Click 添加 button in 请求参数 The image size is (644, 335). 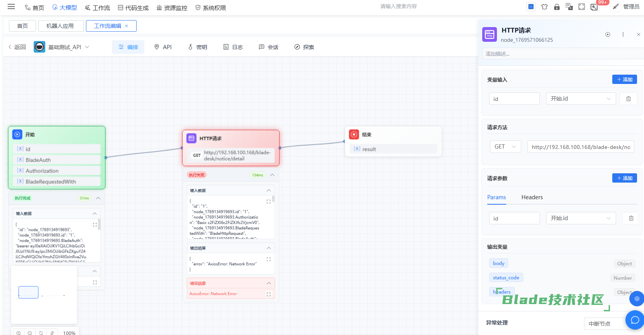(x=624, y=178)
